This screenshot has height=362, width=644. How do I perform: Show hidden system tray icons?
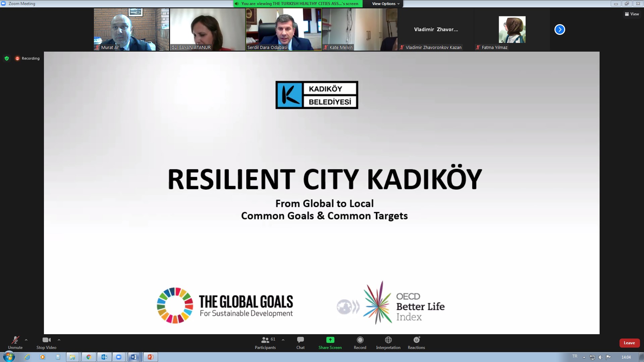584,357
